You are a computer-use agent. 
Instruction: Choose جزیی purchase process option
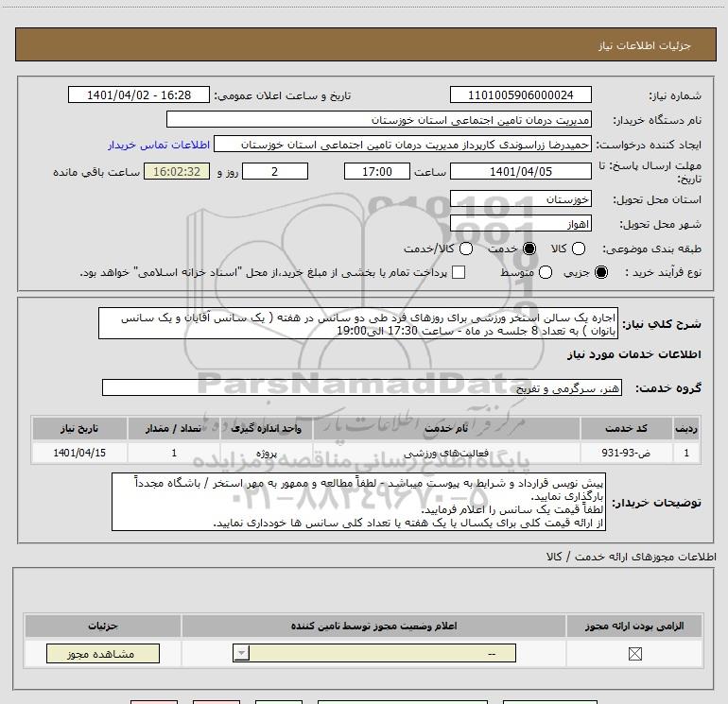click(601, 272)
